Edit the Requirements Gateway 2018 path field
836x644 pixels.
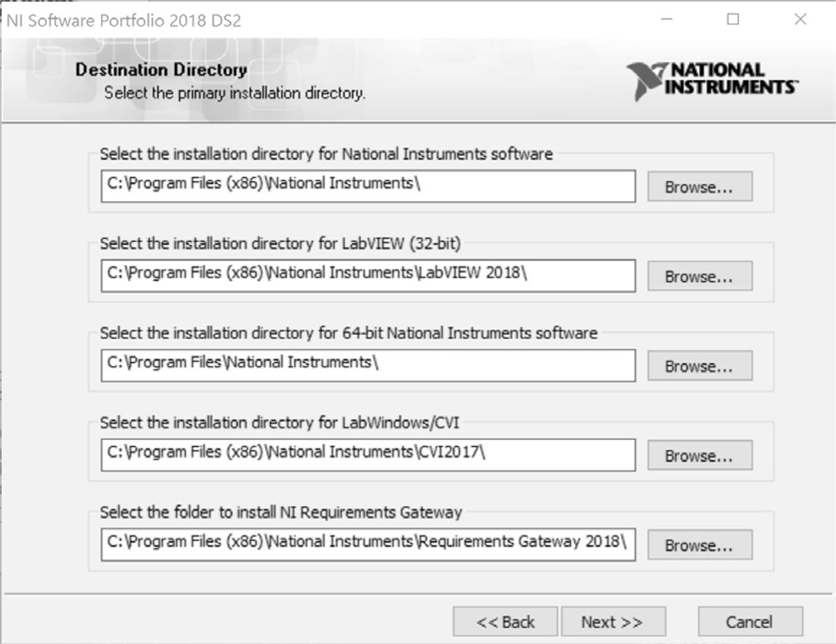(368, 544)
